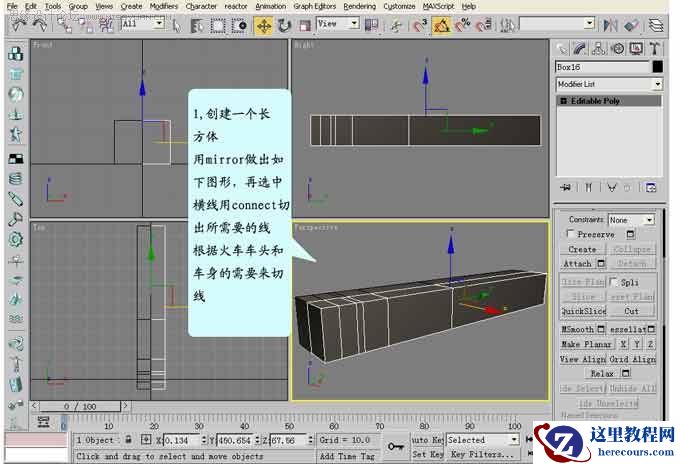Image resolution: width=680 pixels, height=464 pixels.
Task: Select the rectangular selection region tool
Action: tap(218, 26)
